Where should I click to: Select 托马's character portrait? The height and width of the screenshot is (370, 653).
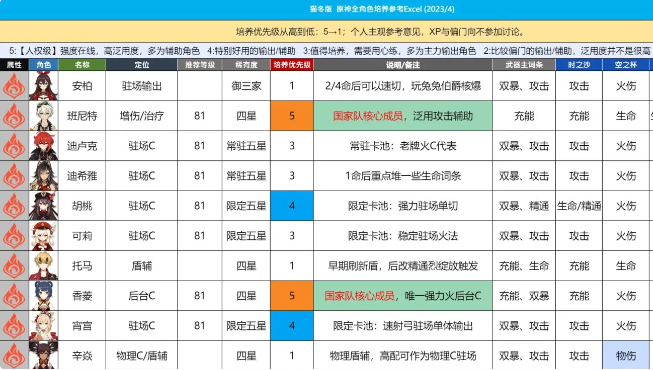coord(43,266)
